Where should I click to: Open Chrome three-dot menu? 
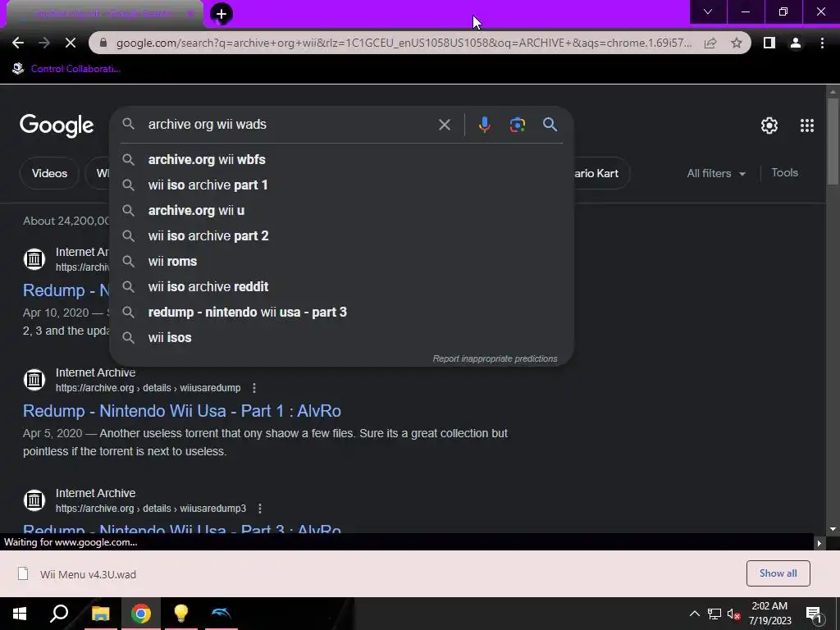(822, 43)
